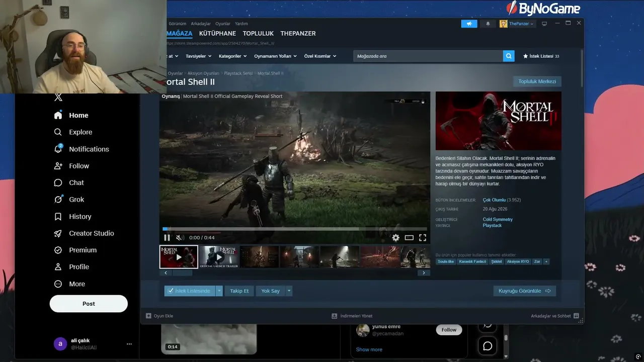Open the Görünüm menu

(178, 24)
